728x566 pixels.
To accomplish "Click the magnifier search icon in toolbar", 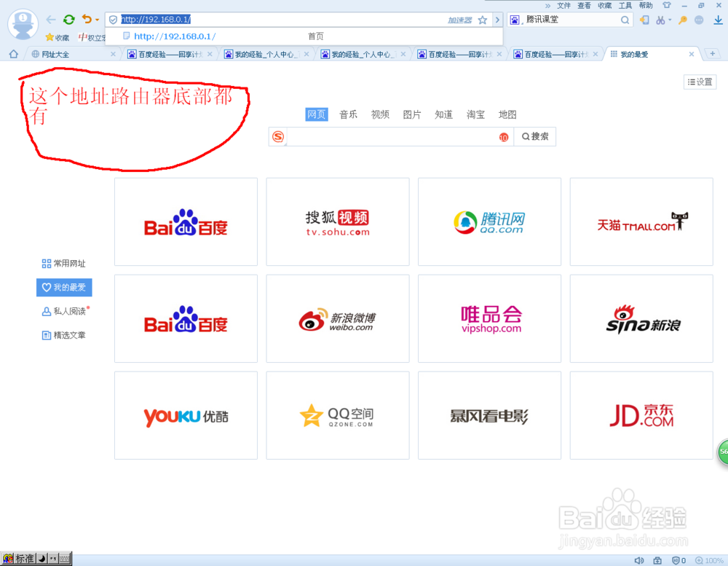I will click(x=625, y=20).
